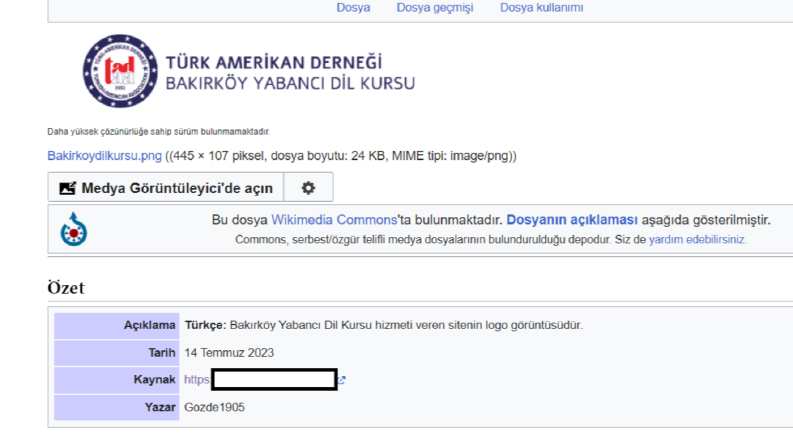The image size is (793, 446).
Task: Select the author name Gozde1905
Action: (x=214, y=407)
